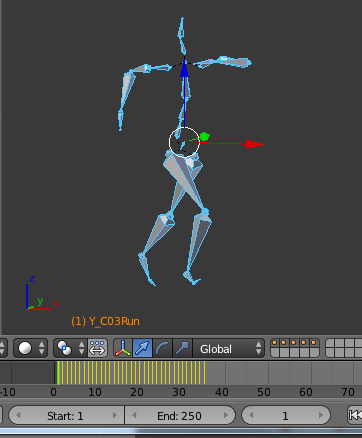Image resolution: width=362 pixels, height=438 pixels.
Task: Jump to the first frame
Action: (x=355, y=415)
